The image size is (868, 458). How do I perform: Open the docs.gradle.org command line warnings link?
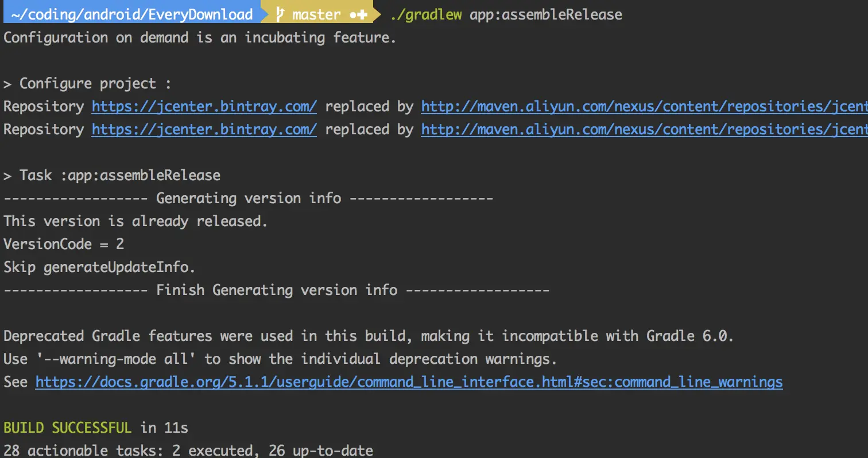[x=409, y=382]
